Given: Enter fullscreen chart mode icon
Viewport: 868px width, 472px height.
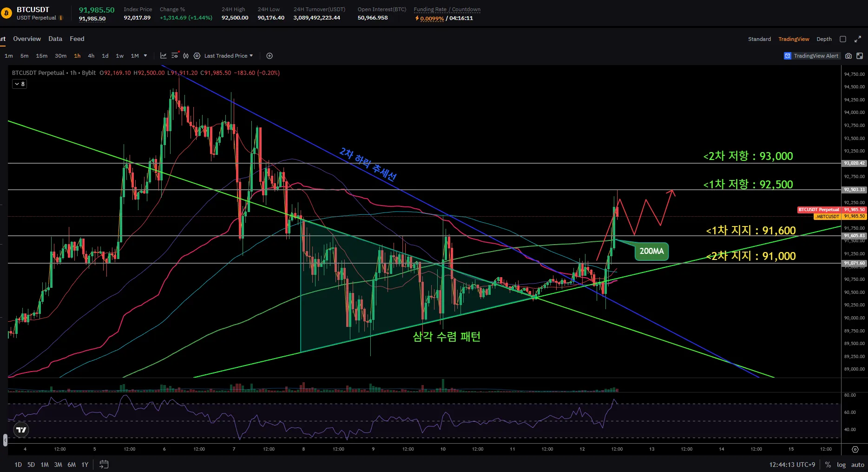Looking at the screenshot, I should 860,56.
